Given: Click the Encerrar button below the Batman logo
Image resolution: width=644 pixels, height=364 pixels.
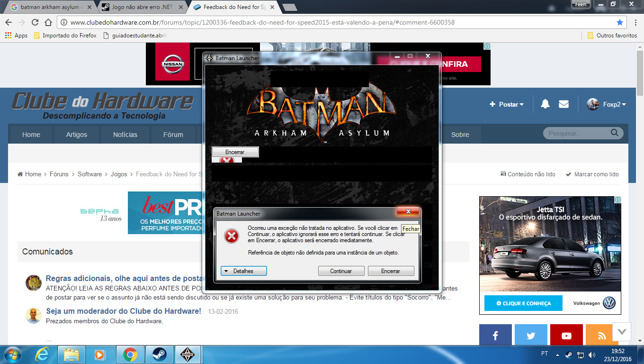Looking at the screenshot, I should coord(235,152).
